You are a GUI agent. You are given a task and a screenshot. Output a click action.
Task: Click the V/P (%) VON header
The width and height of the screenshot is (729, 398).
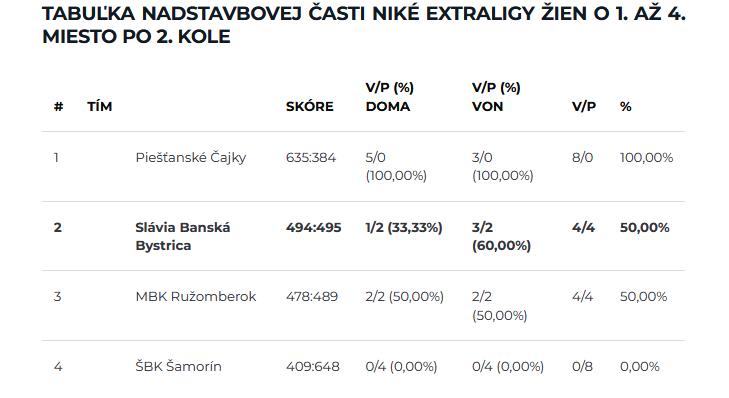point(496,97)
